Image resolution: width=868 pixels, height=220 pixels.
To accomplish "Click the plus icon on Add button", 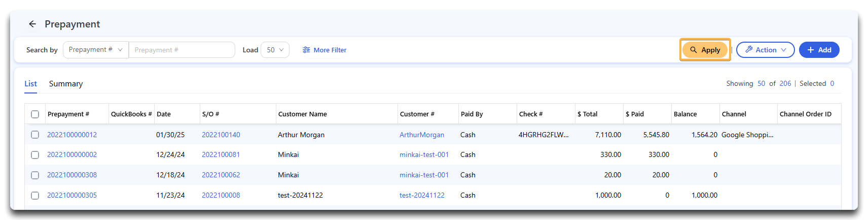I will click(811, 50).
